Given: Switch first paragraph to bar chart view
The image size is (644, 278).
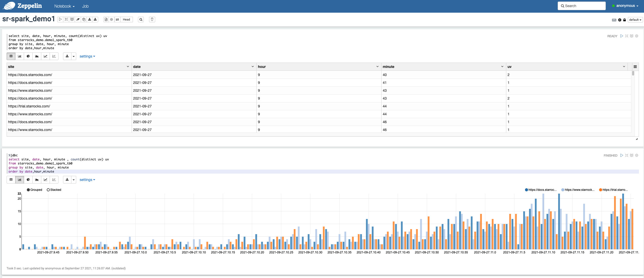Looking at the screenshot, I should click(x=19, y=56).
